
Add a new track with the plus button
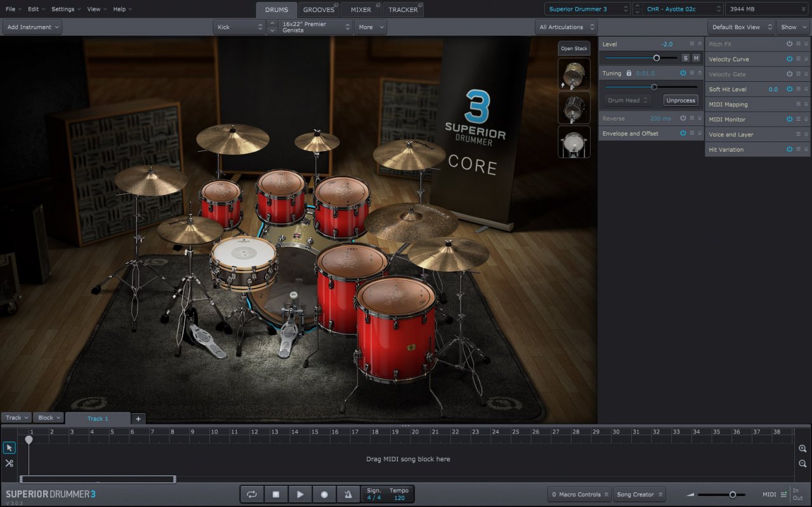[138, 419]
